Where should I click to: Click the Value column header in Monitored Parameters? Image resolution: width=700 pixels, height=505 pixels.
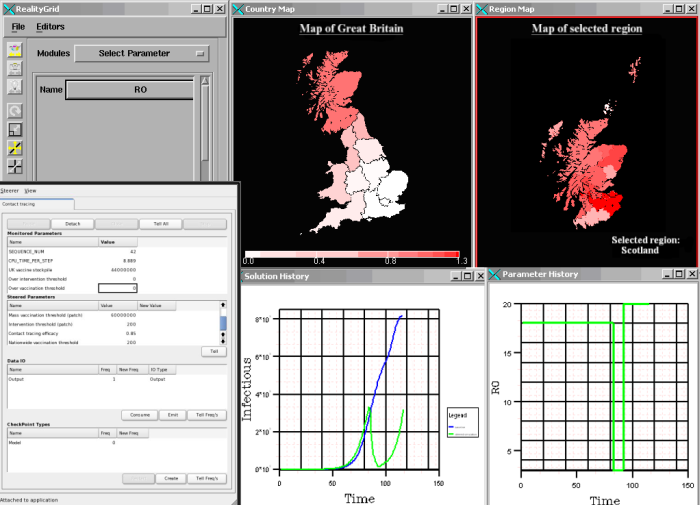(x=118, y=242)
